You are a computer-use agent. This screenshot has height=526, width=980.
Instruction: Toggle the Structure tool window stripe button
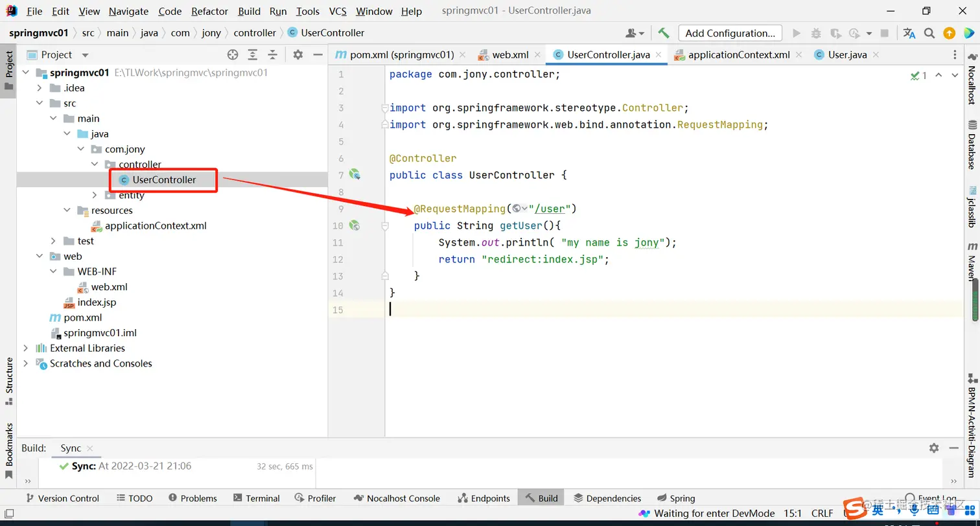coord(8,382)
